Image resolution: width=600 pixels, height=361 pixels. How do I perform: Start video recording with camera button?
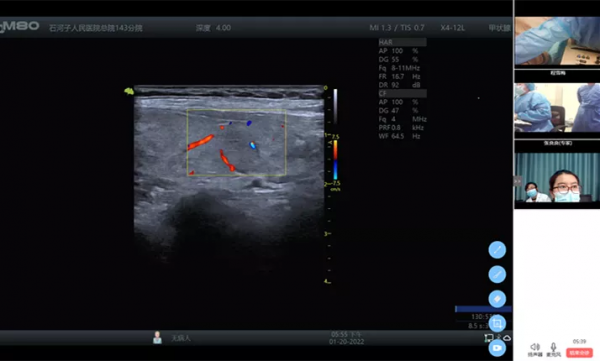click(497, 348)
